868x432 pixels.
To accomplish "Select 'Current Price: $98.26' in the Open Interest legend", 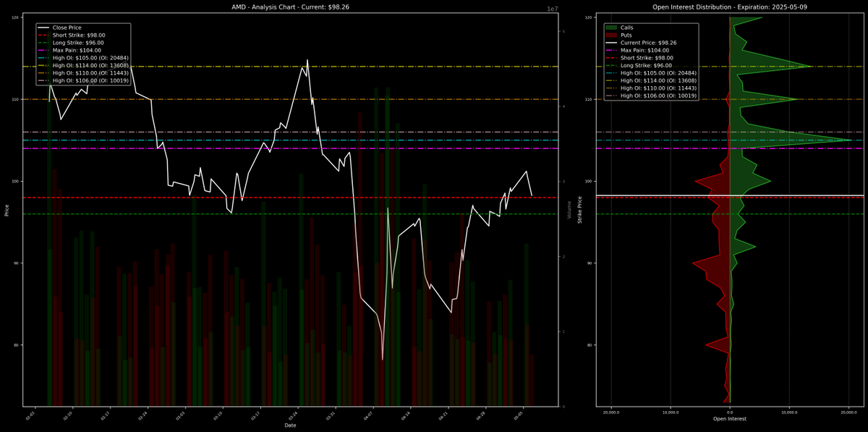I will (648, 43).
